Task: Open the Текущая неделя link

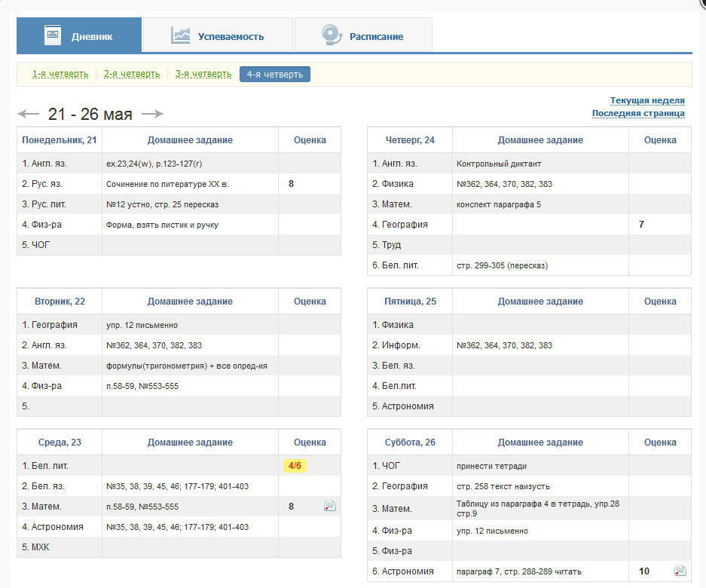Action: coord(647,100)
